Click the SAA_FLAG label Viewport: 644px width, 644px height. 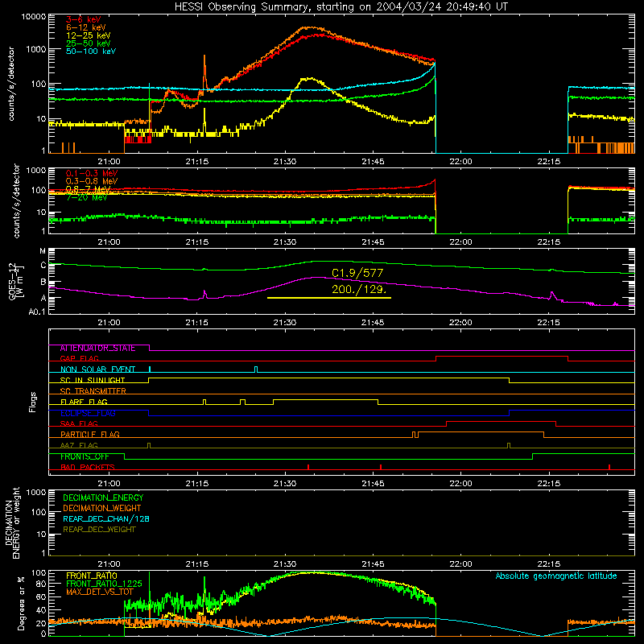point(79,423)
